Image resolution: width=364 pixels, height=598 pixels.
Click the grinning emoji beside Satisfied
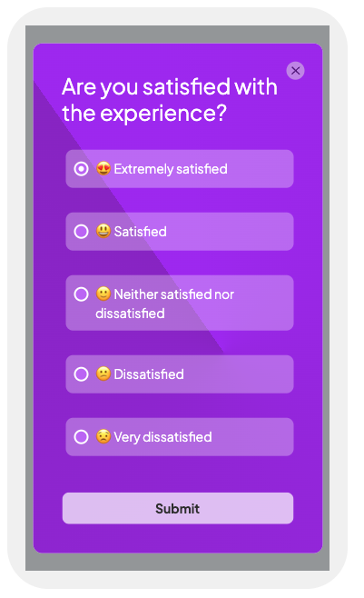point(103,231)
